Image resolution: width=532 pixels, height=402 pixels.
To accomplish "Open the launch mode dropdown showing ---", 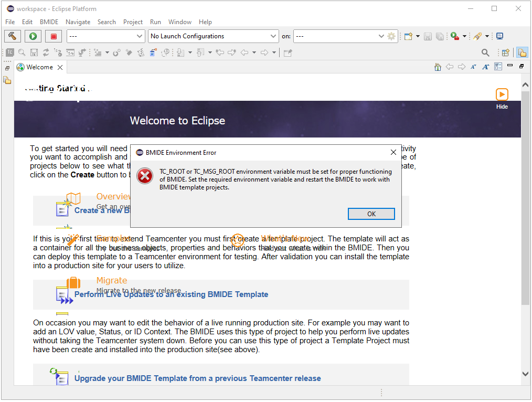I will click(106, 36).
